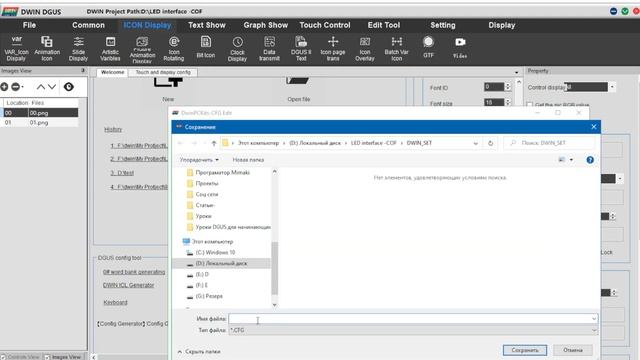The height and width of the screenshot is (360, 640).
Task: Select the Data transmit tool
Action: coord(269,48)
